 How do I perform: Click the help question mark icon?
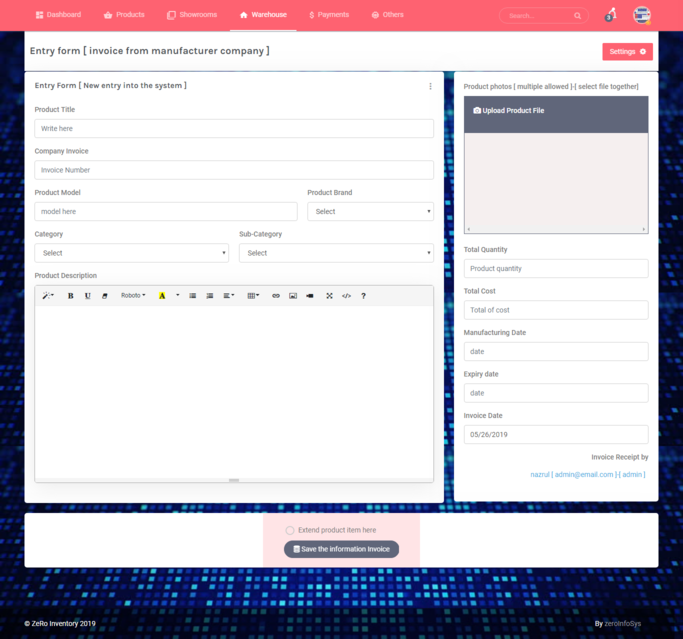(x=363, y=296)
